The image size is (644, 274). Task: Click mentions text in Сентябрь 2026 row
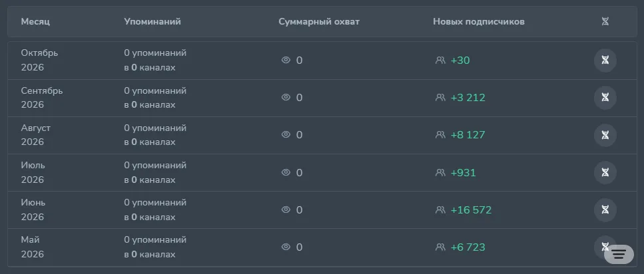[155, 98]
